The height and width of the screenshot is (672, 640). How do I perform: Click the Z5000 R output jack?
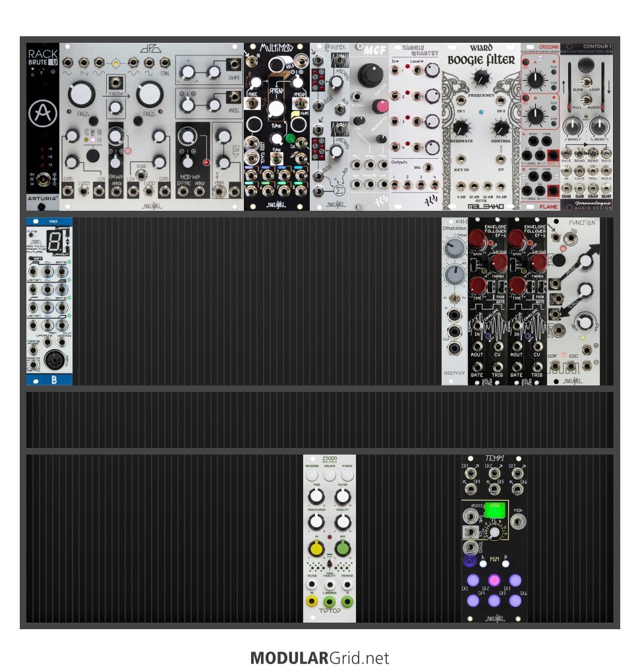347,602
